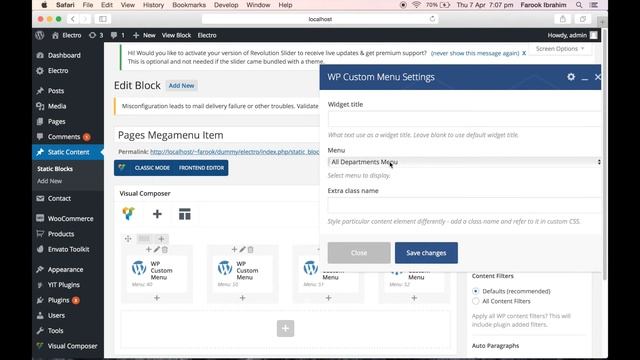The height and width of the screenshot is (360, 640).
Task: Select the Defaults (recommended) content filter
Action: point(476,291)
